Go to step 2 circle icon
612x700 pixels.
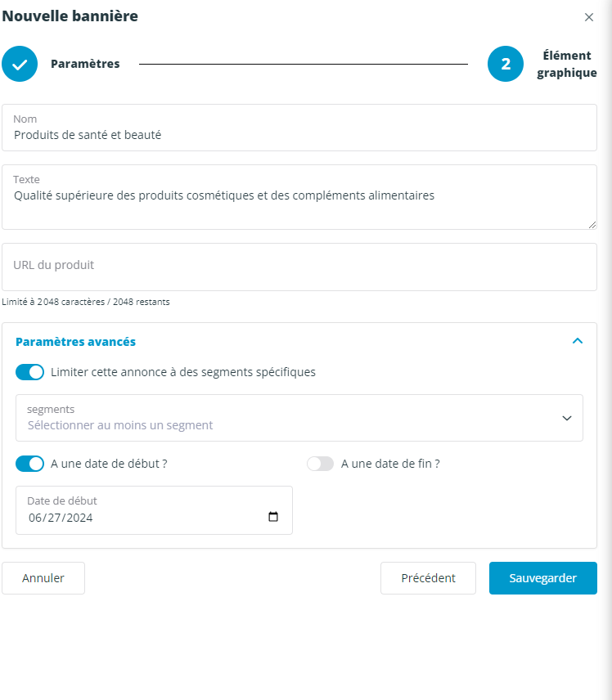coord(506,64)
